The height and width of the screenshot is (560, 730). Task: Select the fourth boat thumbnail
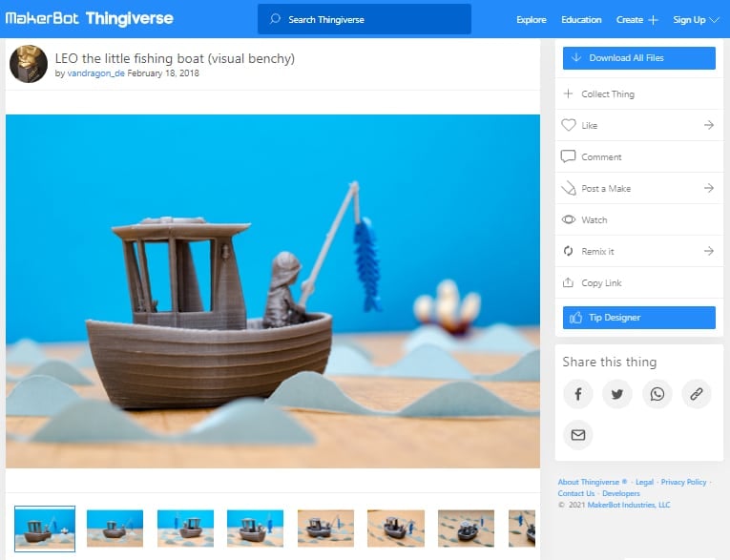tap(255, 529)
